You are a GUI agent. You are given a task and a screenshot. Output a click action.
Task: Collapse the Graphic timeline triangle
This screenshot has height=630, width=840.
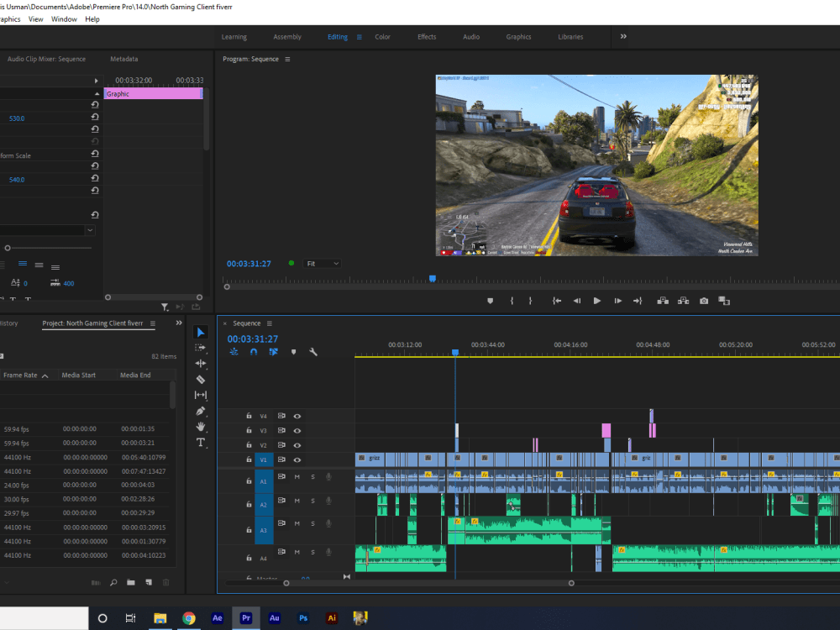[97, 94]
